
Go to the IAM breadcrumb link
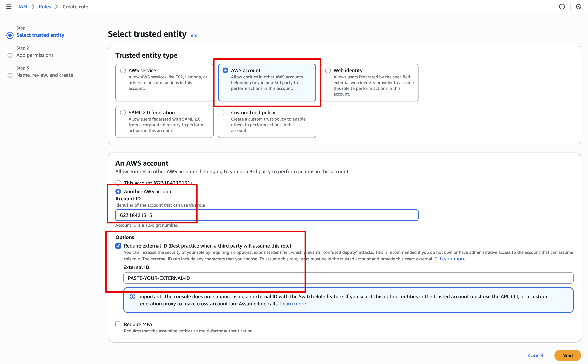(x=23, y=7)
